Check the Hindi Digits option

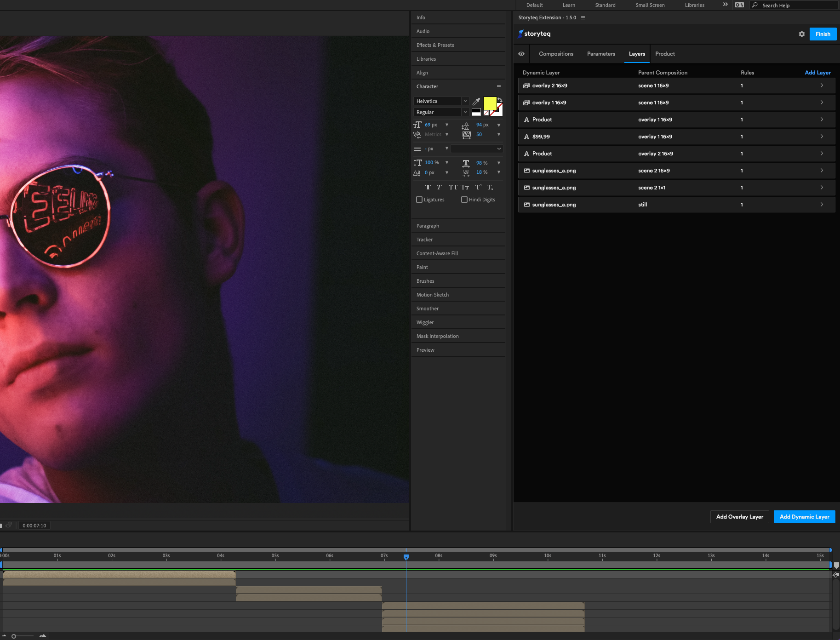point(464,200)
